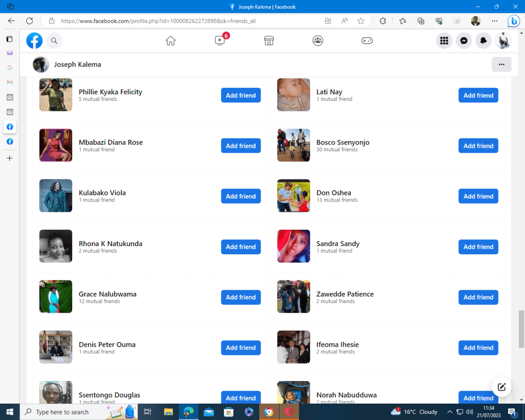
Task: Open Groups icon in top navigation
Action: (318, 41)
